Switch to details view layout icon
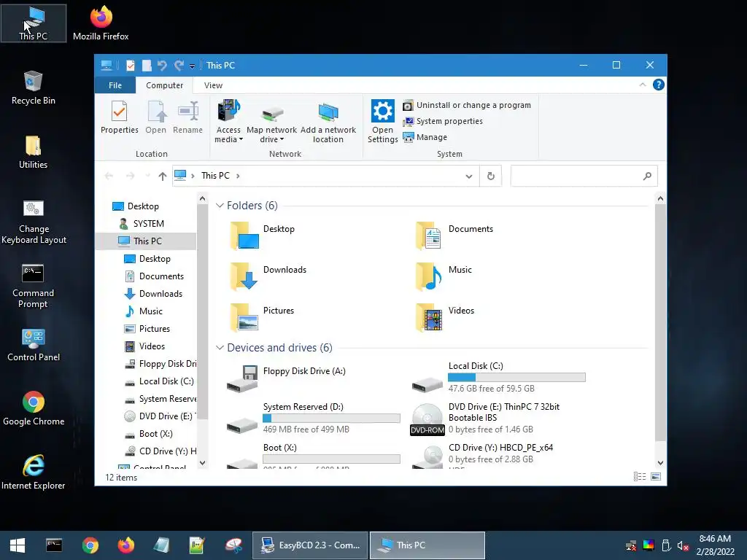 click(x=640, y=477)
